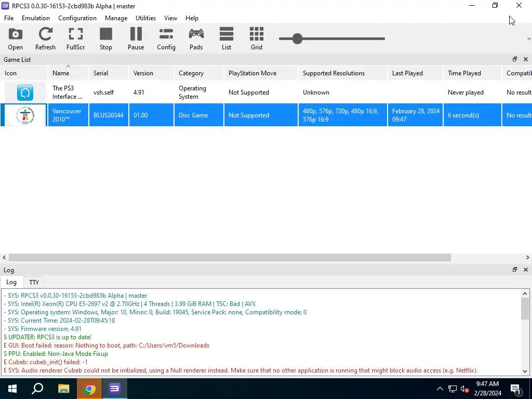Click the 'vsh.self' serial cell
This screenshot has width=532, height=399.
[x=109, y=92]
